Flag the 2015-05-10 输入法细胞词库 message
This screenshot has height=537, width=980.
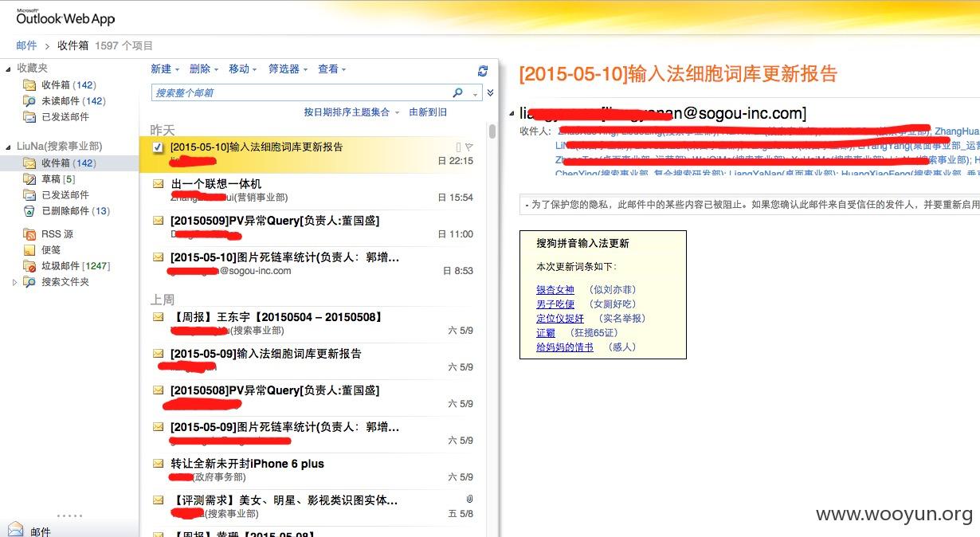[x=468, y=147]
